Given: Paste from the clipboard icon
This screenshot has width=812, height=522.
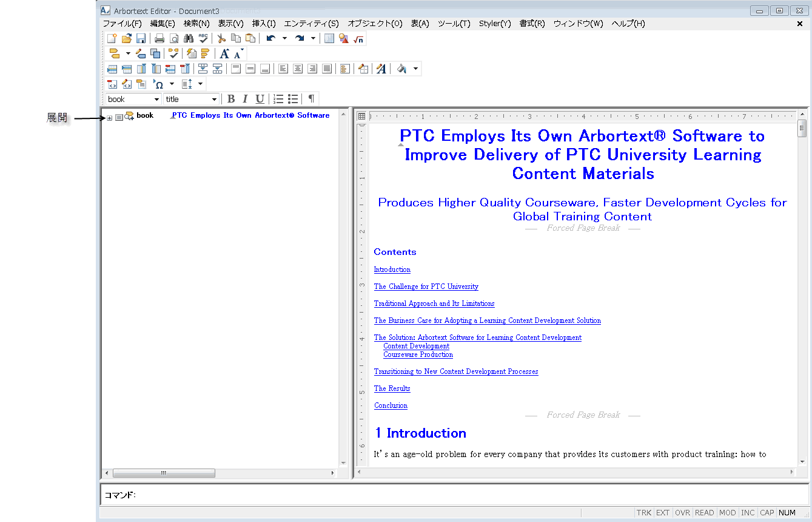Looking at the screenshot, I should coord(250,39).
